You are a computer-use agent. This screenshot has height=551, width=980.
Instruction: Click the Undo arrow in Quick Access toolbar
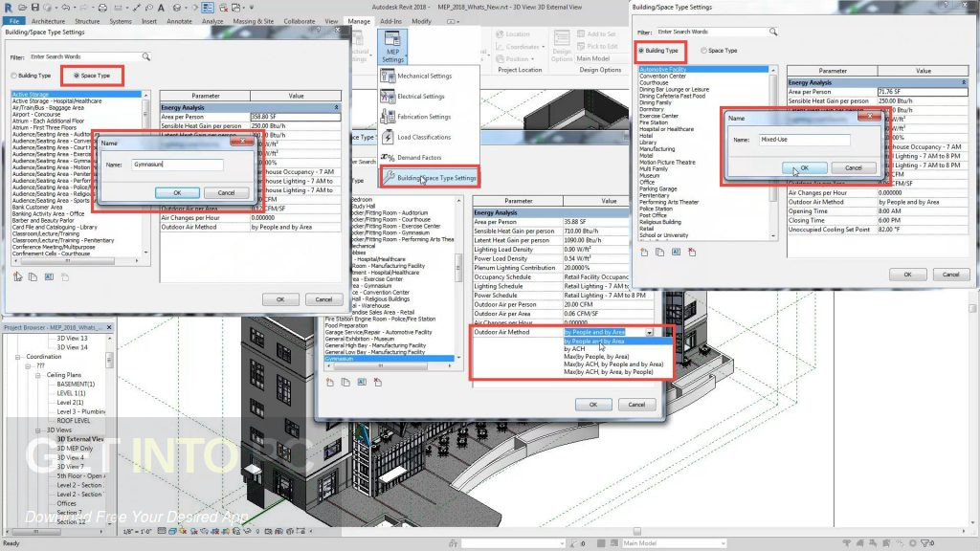(65, 8)
